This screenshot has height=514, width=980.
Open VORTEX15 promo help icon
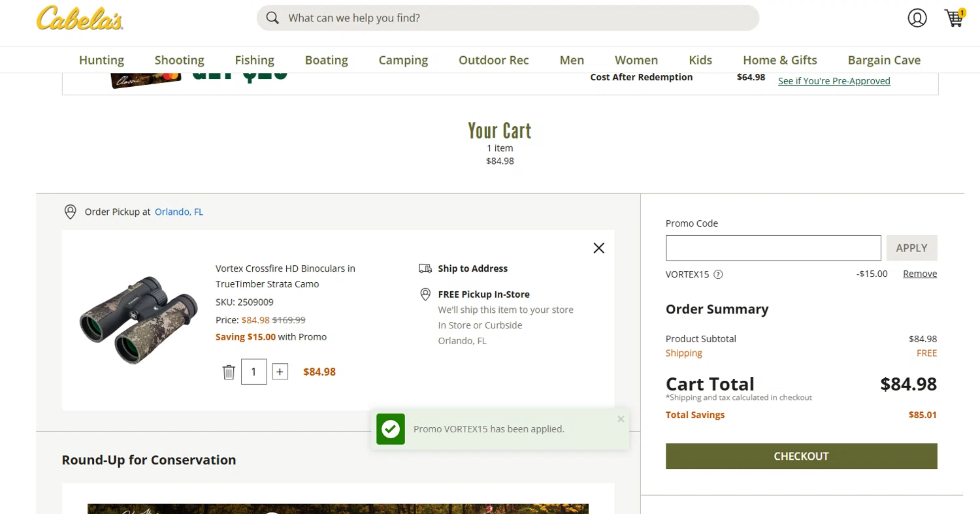coord(719,274)
